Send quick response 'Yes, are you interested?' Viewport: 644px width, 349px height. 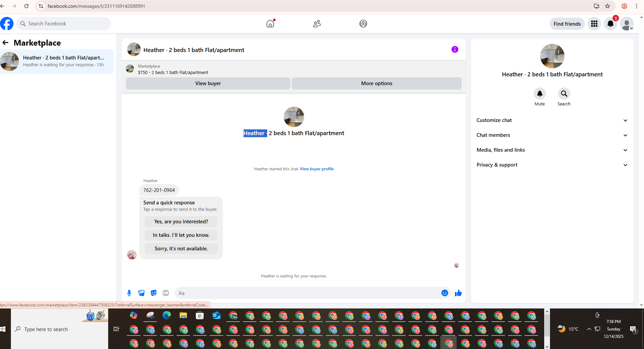coord(181,222)
